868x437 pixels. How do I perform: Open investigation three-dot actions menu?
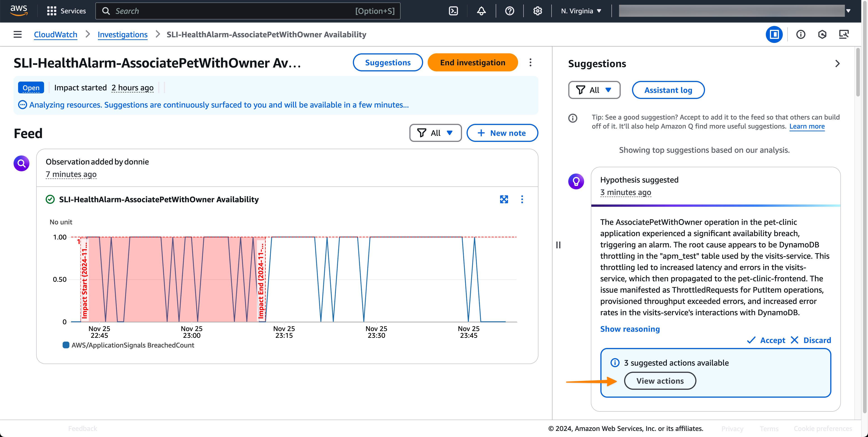click(x=530, y=63)
